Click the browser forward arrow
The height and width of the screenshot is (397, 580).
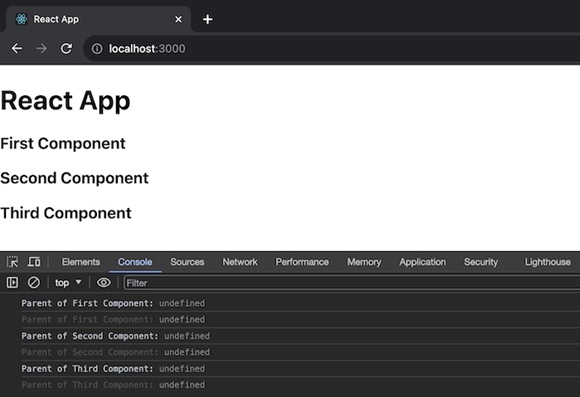point(41,48)
